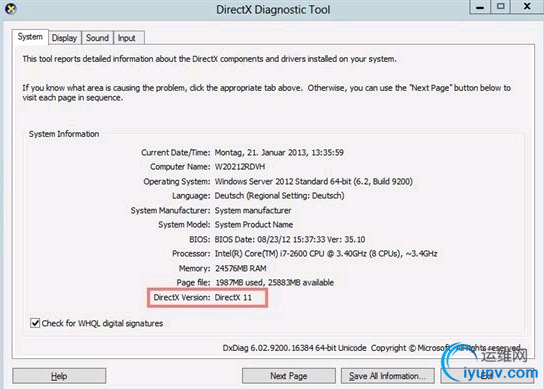Click the DxDiag 6.02.9200.16384 version text

(x=294, y=348)
